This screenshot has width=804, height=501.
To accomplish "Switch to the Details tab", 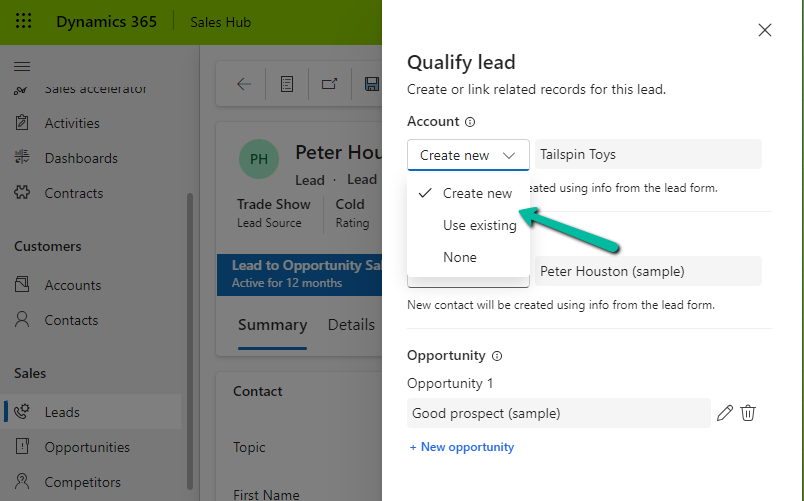I will coord(351,325).
